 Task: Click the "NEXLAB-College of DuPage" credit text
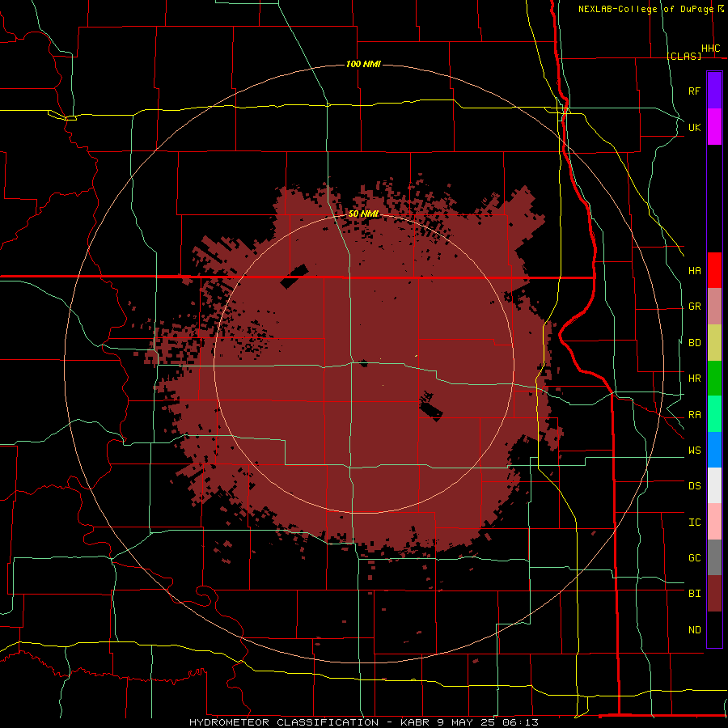coord(645,9)
